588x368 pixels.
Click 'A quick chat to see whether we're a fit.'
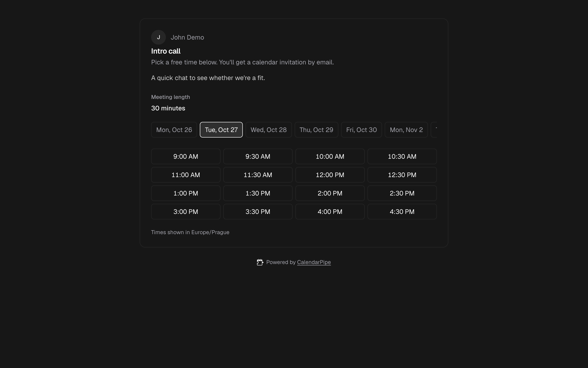click(208, 78)
